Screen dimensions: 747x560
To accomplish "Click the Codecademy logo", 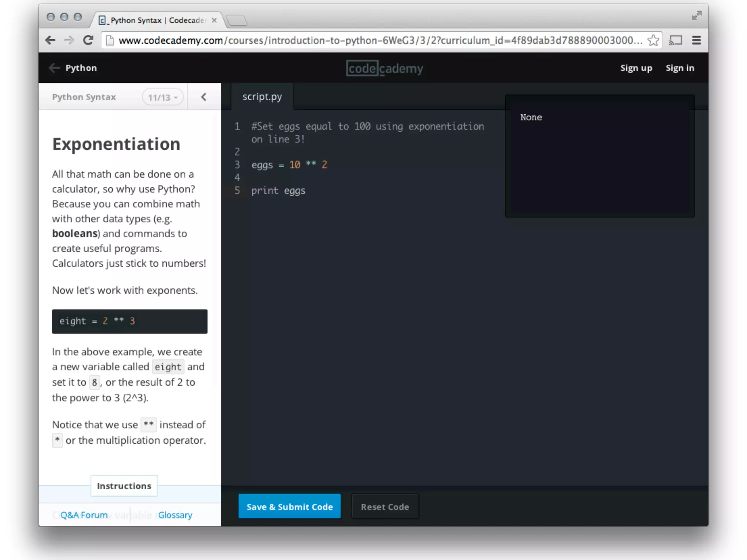I will coord(384,68).
